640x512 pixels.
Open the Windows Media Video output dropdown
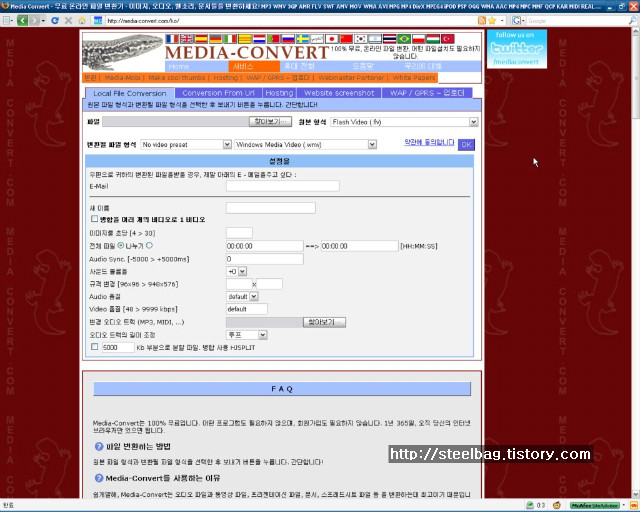tap(305, 144)
